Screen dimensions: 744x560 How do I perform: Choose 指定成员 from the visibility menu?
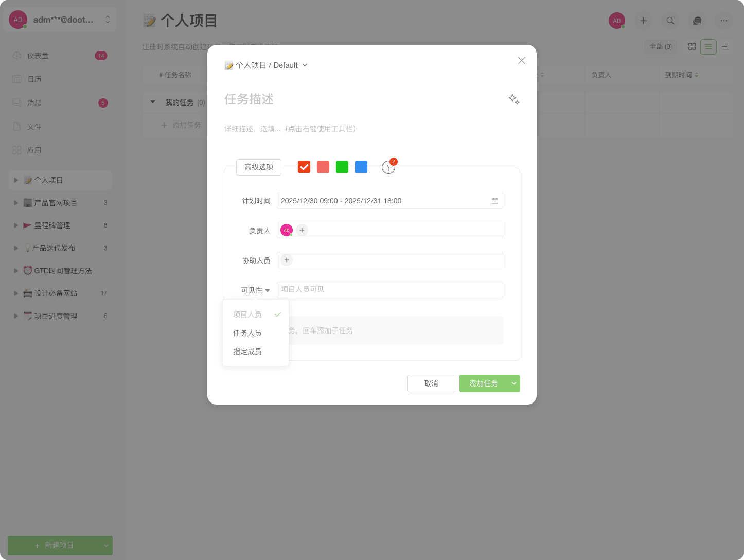[247, 352]
